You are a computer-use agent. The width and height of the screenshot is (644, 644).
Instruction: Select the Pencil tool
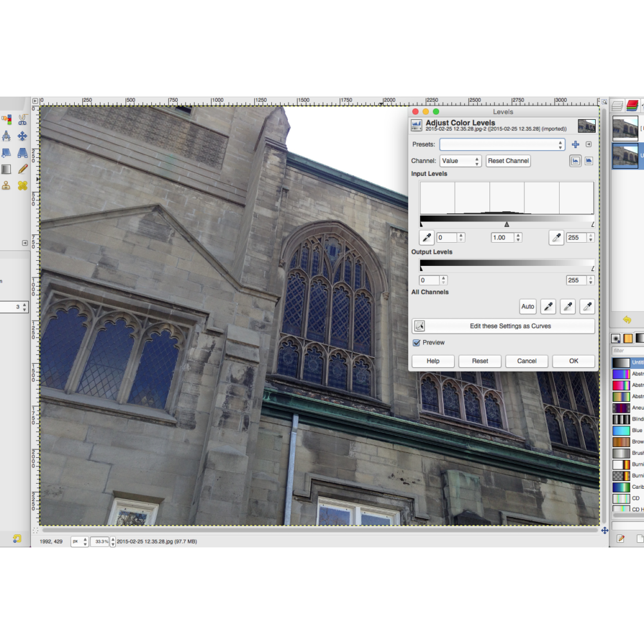coord(23,169)
